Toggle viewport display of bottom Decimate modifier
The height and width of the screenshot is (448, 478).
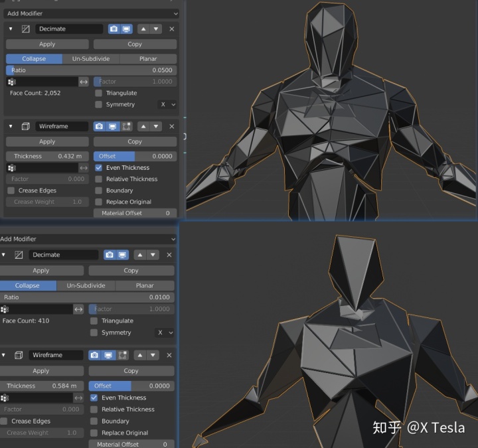[123, 255]
